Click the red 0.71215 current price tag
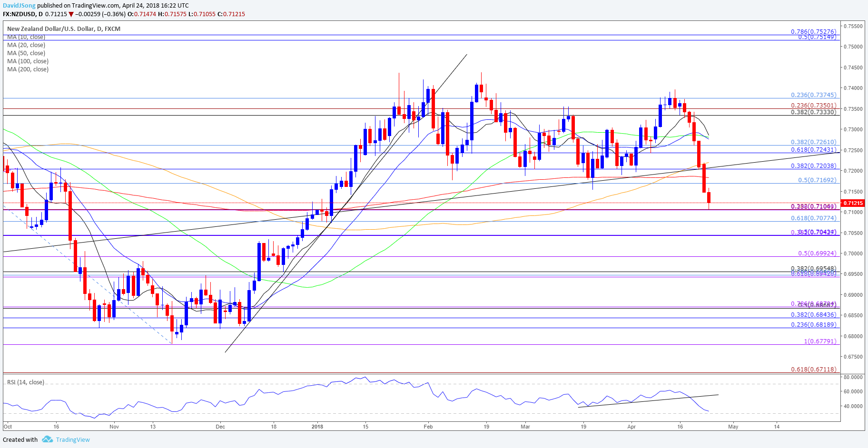The width and height of the screenshot is (868, 448). [854, 203]
